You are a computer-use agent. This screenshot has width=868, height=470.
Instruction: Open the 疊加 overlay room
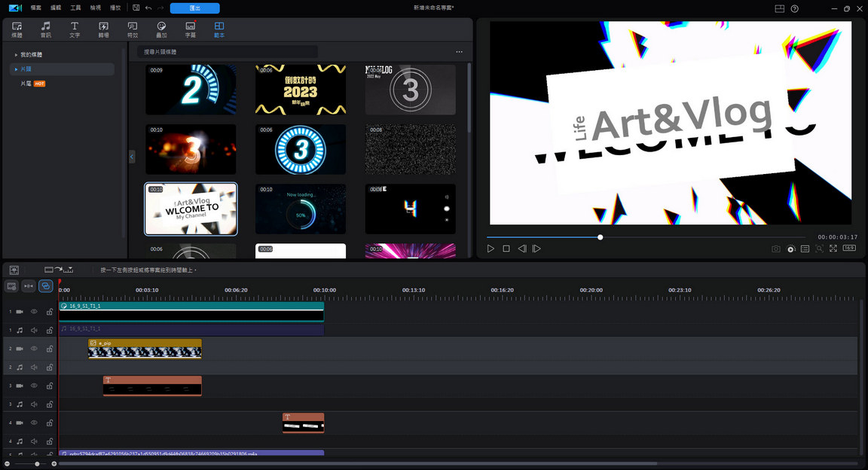(161, 29)
